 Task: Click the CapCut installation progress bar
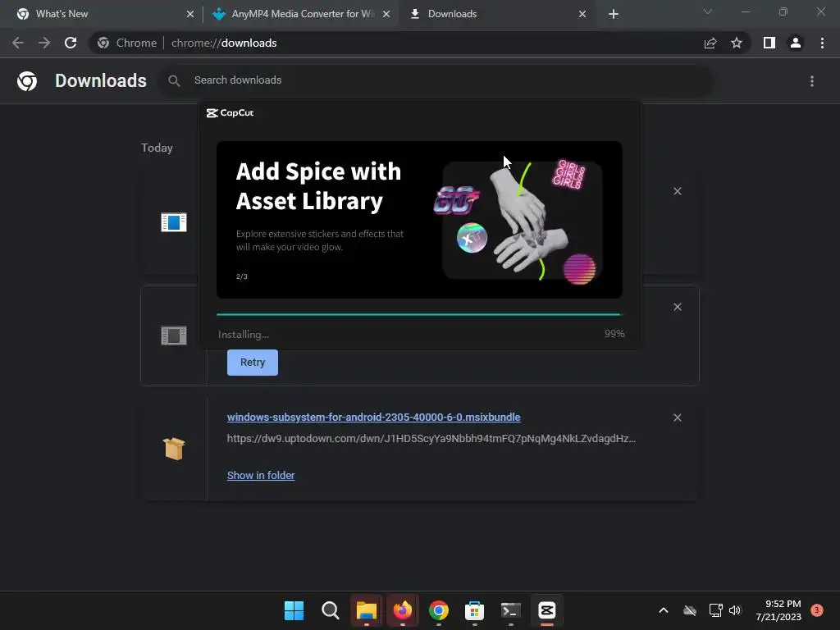click(419, 314)
